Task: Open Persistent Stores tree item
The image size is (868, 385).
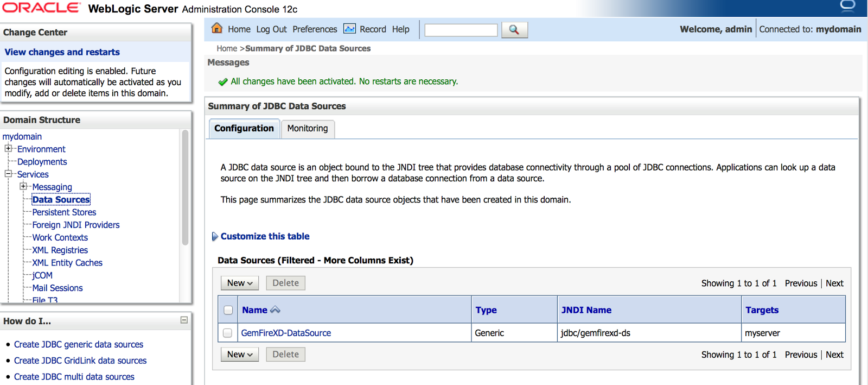Action: tap(64, 212)
